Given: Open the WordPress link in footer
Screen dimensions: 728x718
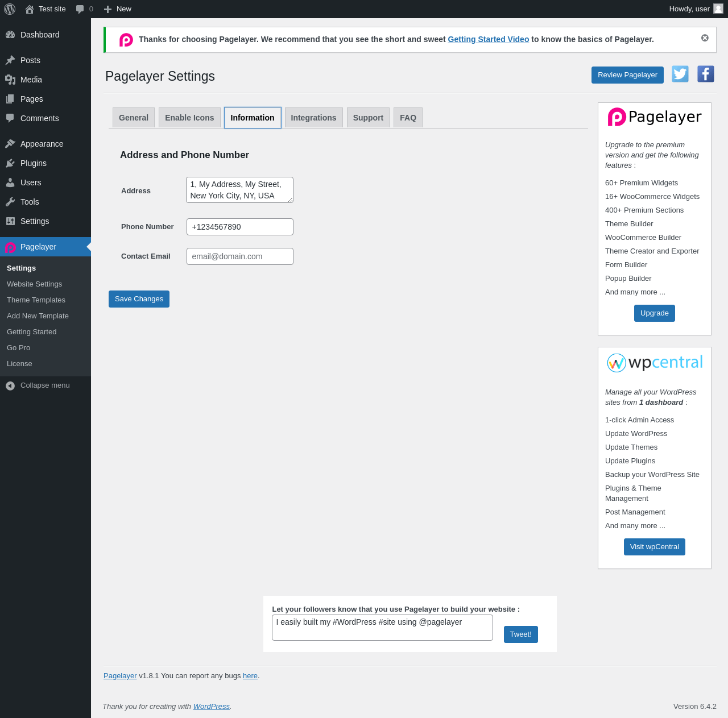Looking at the screenshot, I should 212,707.
